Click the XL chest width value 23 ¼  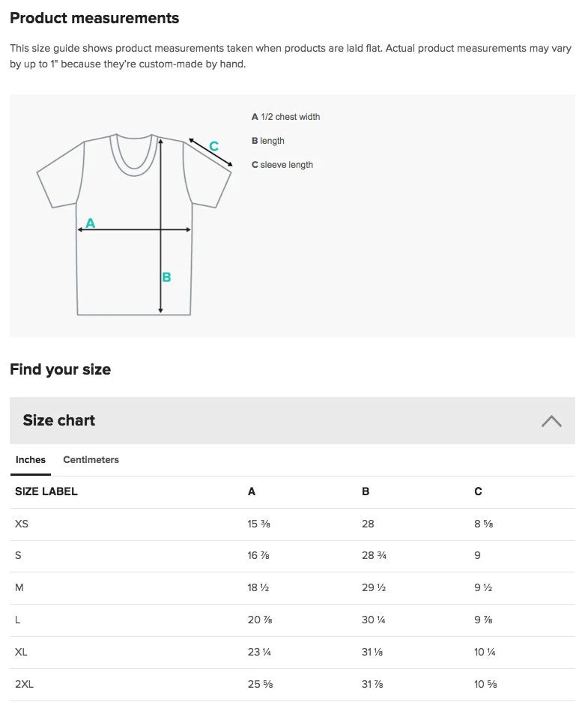coord(258,652)
